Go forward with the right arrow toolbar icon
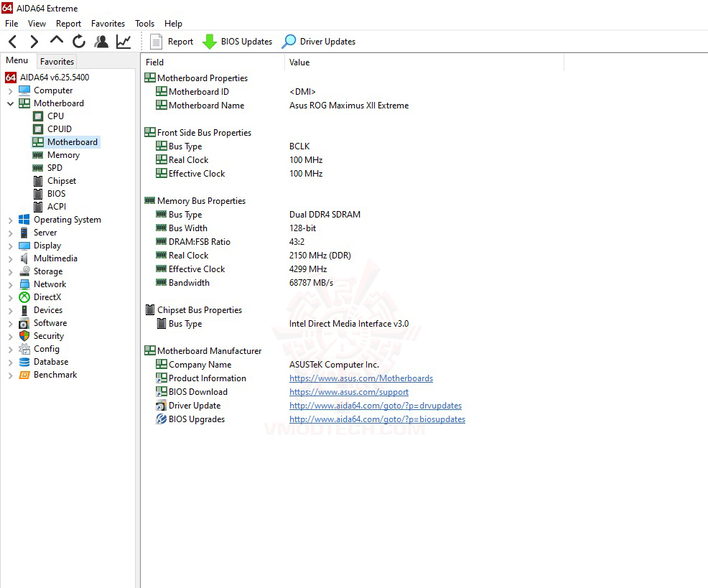 click(x=34, y=42)
